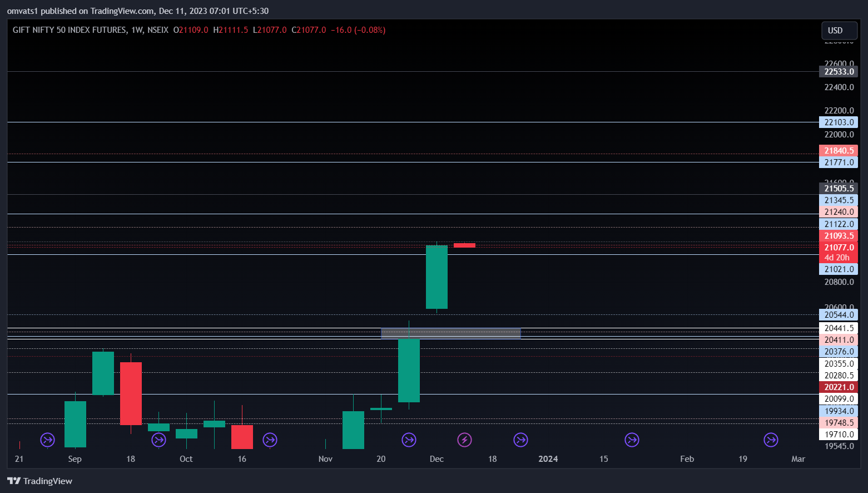Select the 21345.5 price level label
This screenshot has width=868, height=493.
click(839, 200)
